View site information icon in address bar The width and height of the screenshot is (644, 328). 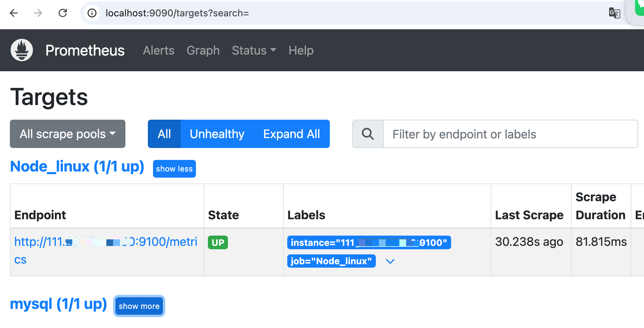(x=92, y=13)
